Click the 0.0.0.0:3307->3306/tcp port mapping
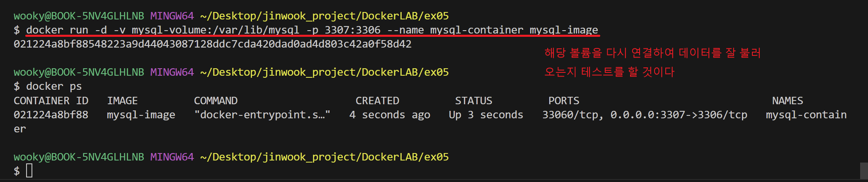Screen dimensions: 868x182 [679, 115]
